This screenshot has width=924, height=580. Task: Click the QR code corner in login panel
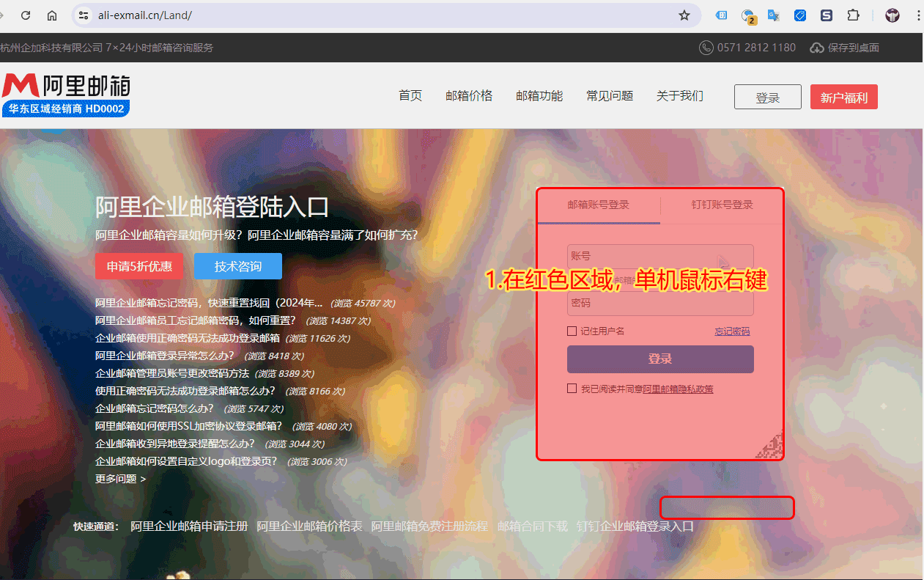point(769,444)
